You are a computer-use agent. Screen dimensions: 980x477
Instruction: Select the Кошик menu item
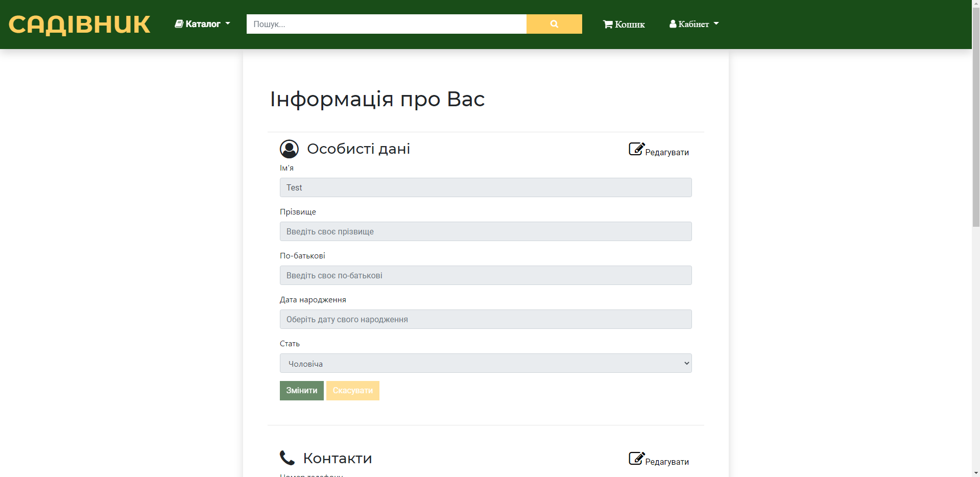pos(624,23)
